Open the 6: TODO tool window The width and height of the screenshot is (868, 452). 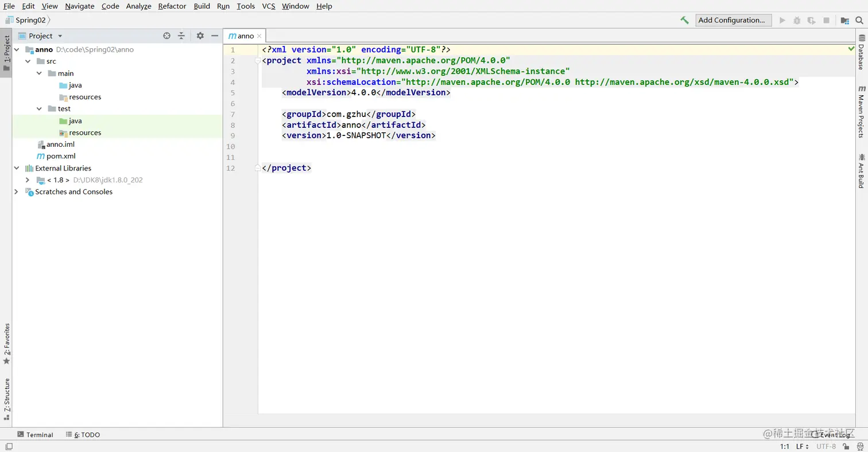[x=83, y=435]
